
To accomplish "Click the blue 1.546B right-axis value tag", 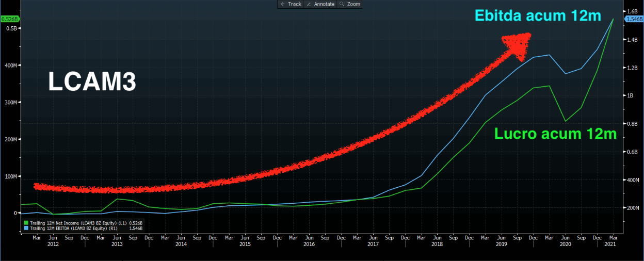I will point(634,19).
